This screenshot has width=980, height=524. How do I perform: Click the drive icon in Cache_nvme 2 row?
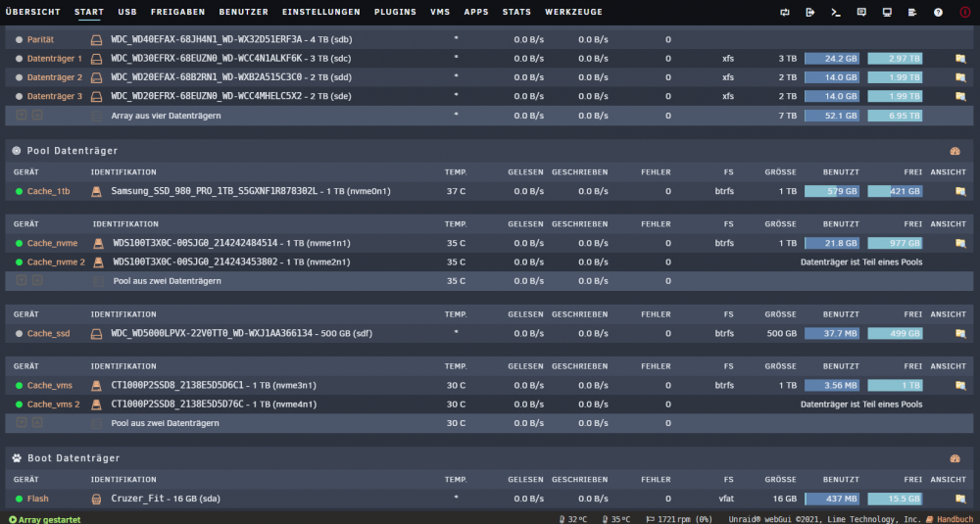(98, 262)
